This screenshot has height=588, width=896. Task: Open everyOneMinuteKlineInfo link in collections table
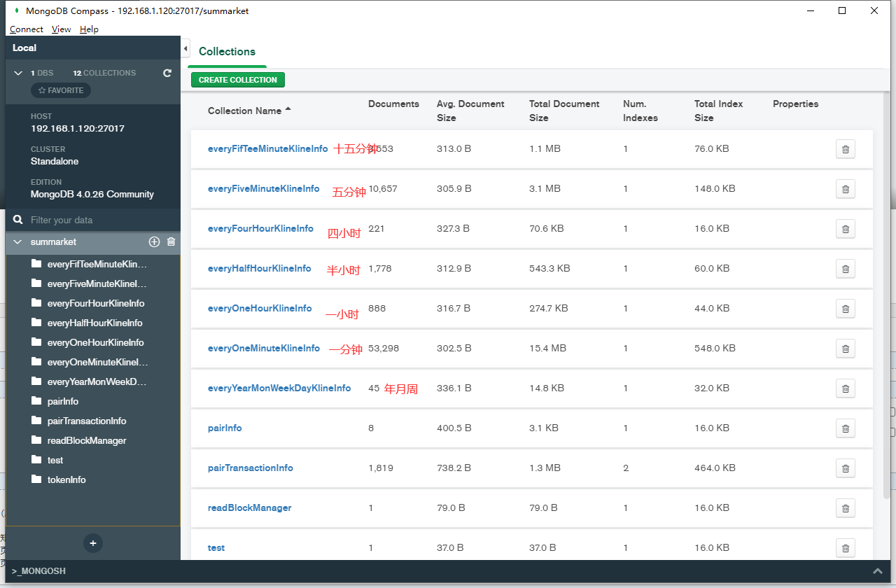[264, 348]
